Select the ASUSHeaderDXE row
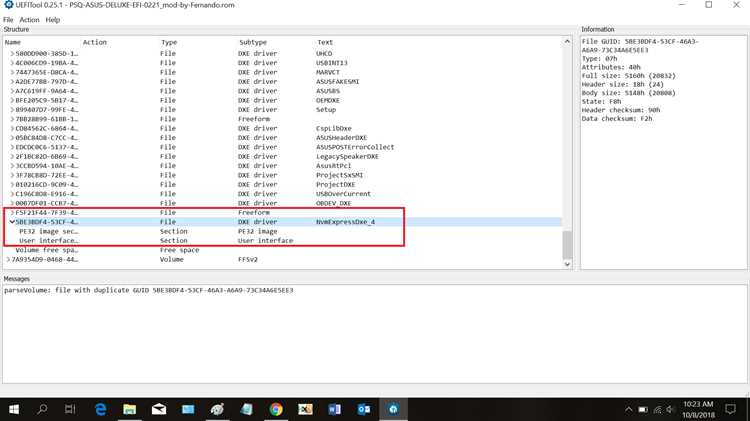 [282, 138]
